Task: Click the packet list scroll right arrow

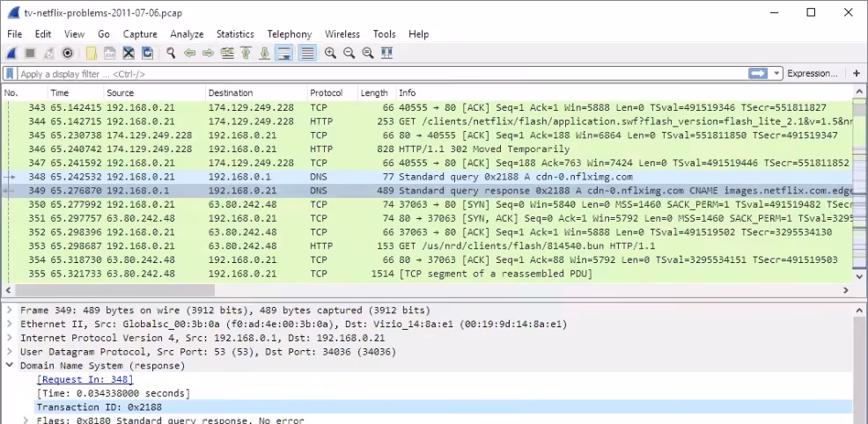Action: [846, 289]
